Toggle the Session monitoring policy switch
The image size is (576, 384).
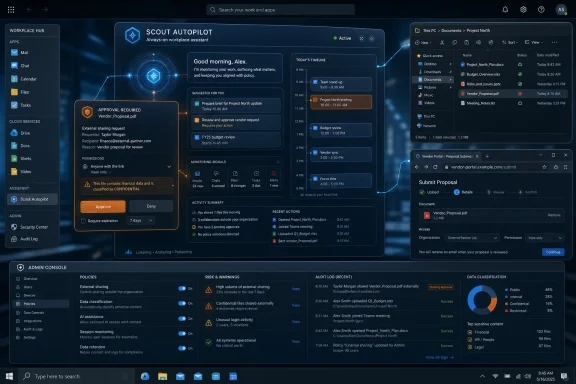pos(182,334)
